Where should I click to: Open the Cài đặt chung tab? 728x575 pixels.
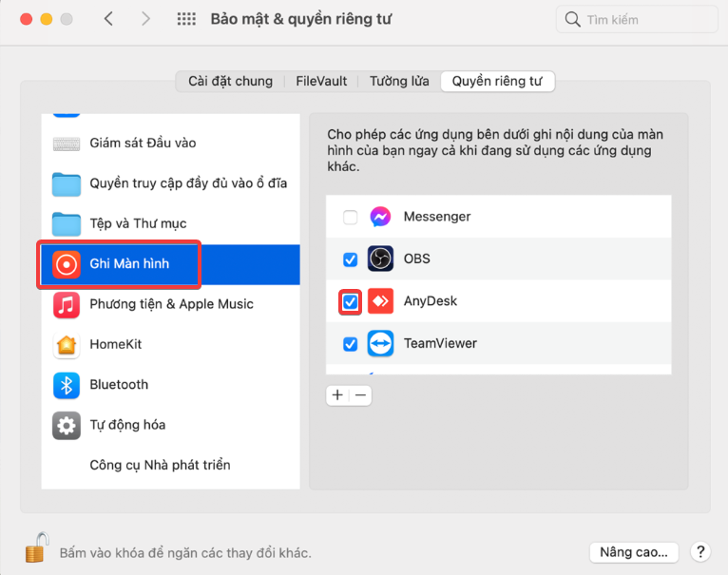(x=230, y=82)
